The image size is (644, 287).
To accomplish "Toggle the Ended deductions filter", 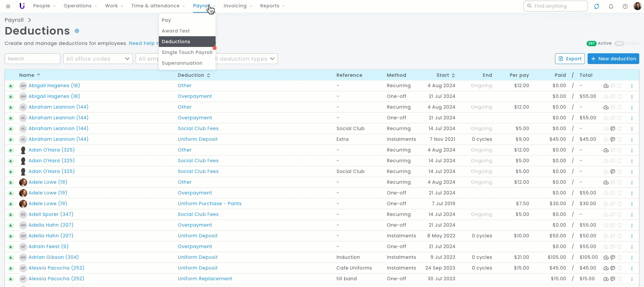I will [x=627, y=43].
